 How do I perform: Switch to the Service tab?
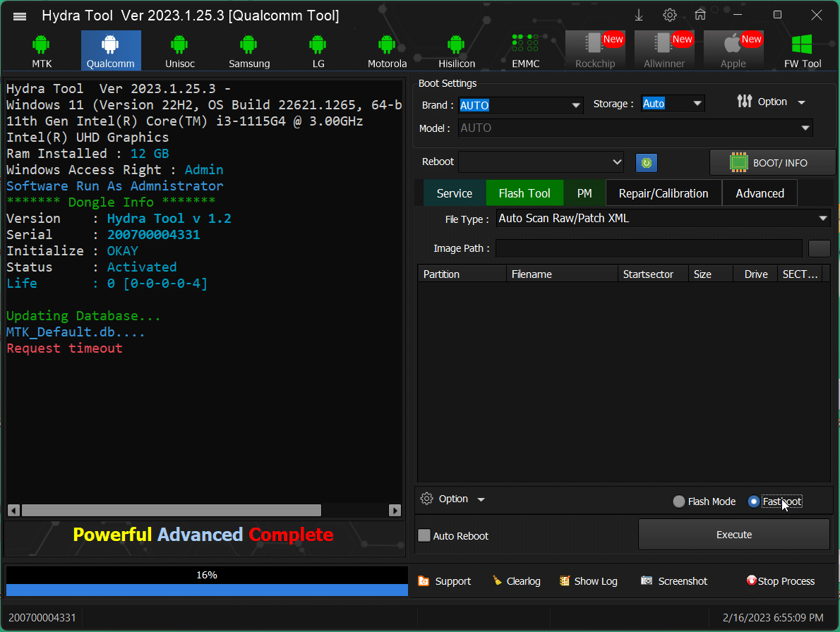point(455,193)
